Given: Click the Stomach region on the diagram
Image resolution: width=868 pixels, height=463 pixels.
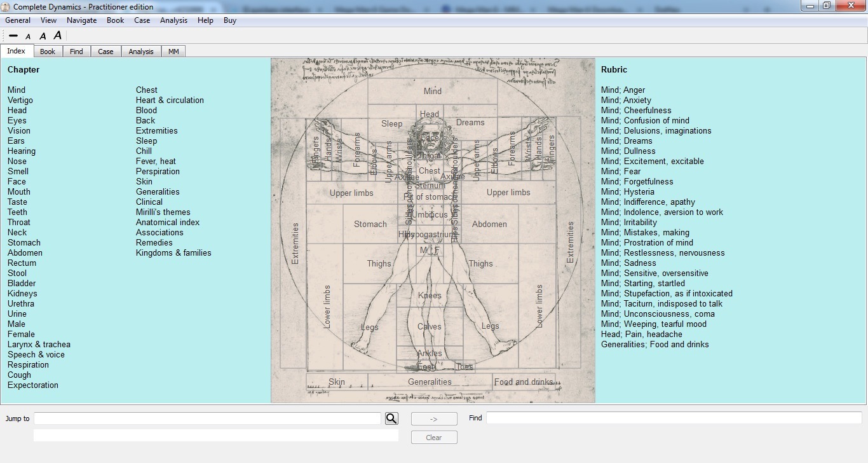Looking at the screenshot, I should pos(370,224).
